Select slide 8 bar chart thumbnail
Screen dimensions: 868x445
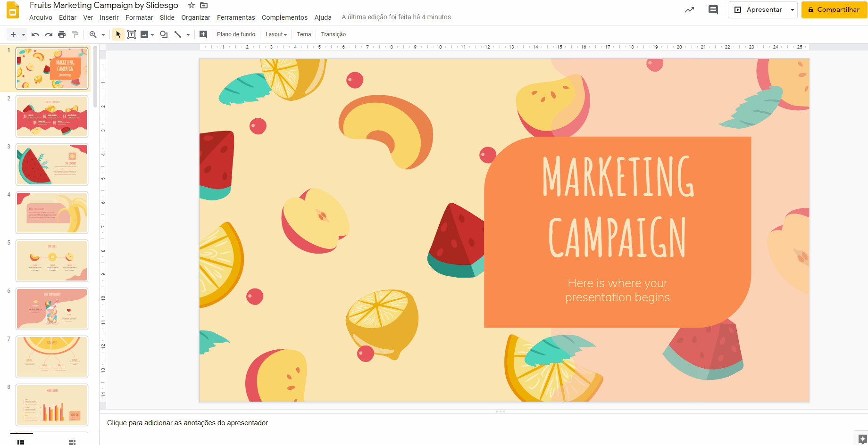52,405
